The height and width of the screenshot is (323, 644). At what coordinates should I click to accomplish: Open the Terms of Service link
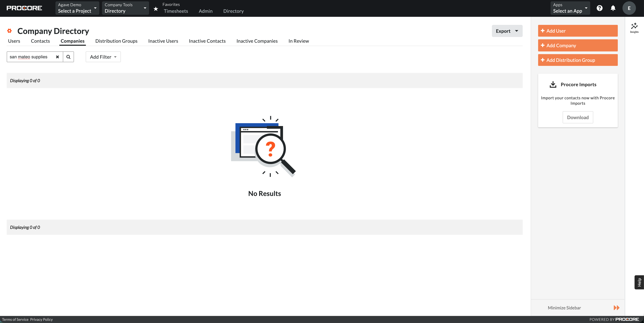pyautogui.click(x=15, y=319)
